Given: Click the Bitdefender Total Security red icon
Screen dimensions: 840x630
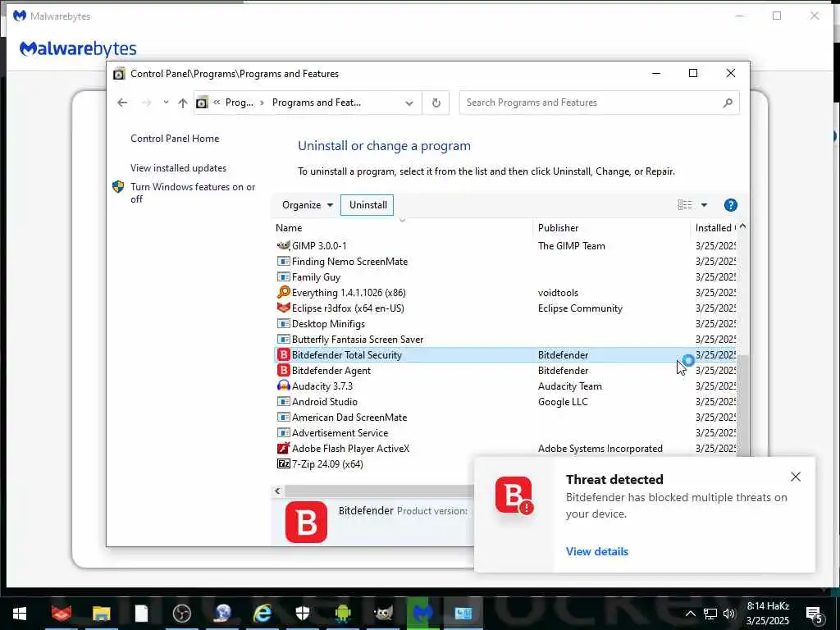Looking at the screenshot, I should (283, 354).
